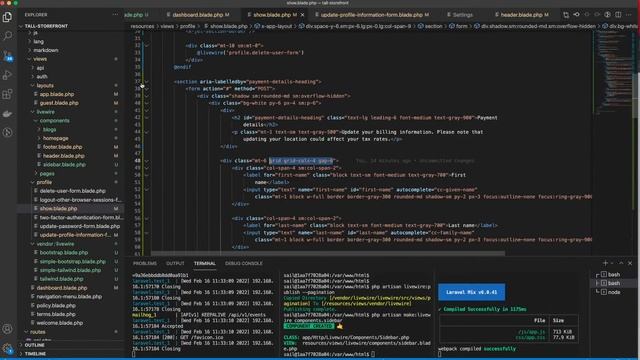The image size is (640, 360).
Task: Open the Extensions view icon
Action: pos(7,94)
